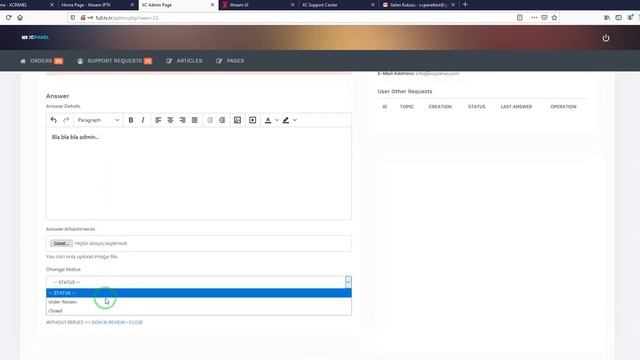The image size is (640, 360).
Task: Undo the last edit in answer editor
Action: click(53, 120)
